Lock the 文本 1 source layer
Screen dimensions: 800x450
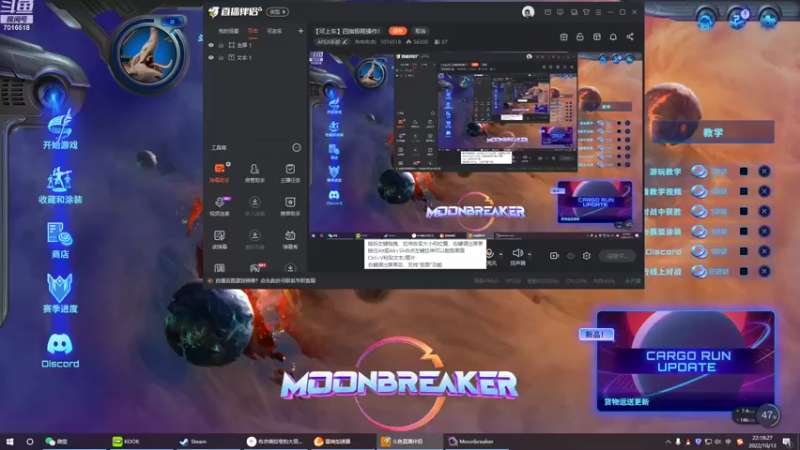click(x=221, y=58)
